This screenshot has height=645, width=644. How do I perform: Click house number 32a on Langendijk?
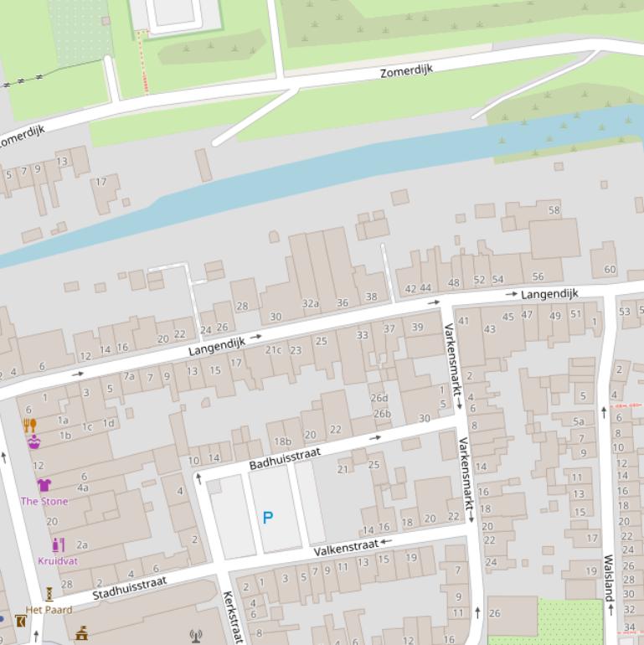(x=311, y=303)
